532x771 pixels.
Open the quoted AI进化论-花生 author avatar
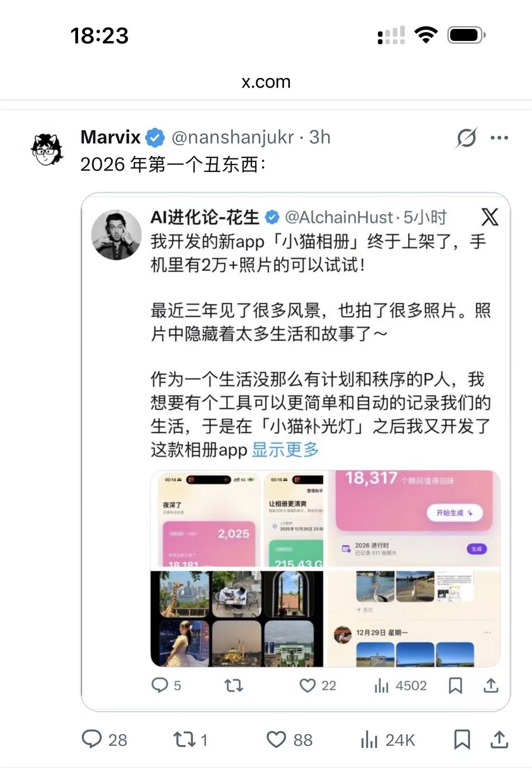click(116, 234)
